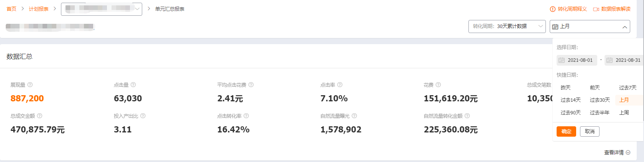Click help icon next to 展现量
Image resolution: width=644 pixels, height=162 pixels.
tap(30, 85)
